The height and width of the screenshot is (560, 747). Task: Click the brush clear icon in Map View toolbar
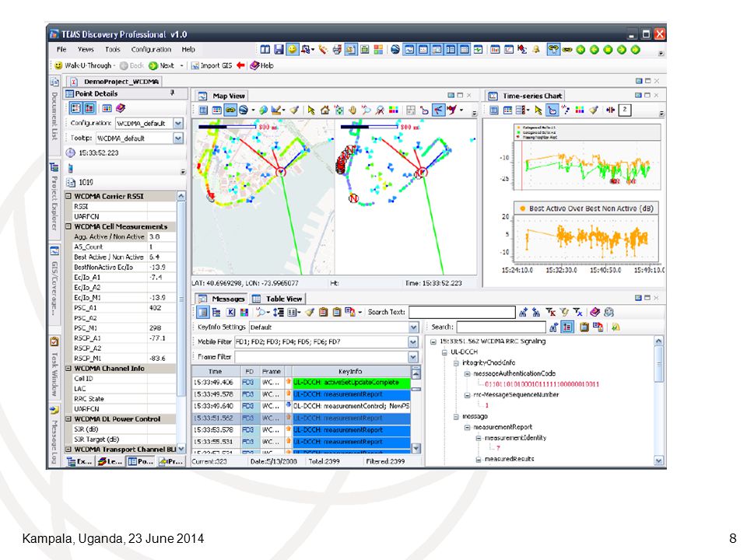click(x=294, y=110)
